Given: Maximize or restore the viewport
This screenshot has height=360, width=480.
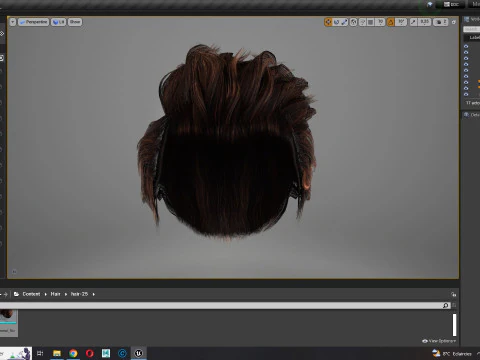Looking at the screenshot, I should [x=454, y=22].
